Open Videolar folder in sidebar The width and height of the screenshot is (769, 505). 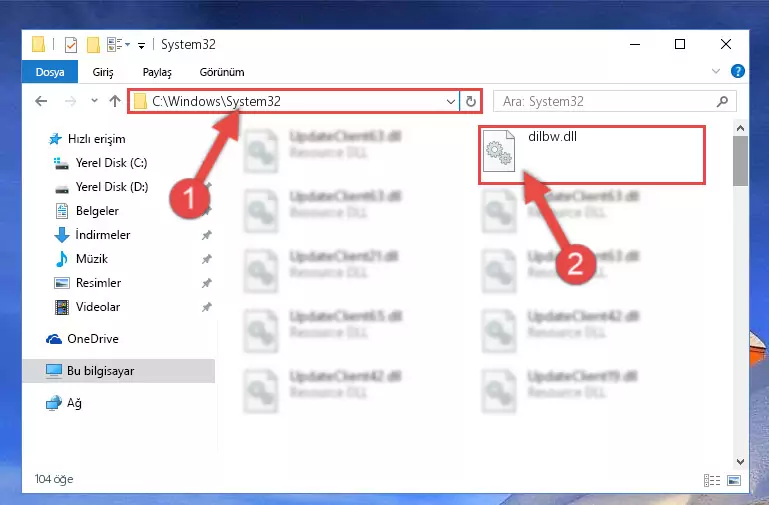pyautogui.click(x=87, y=307)
